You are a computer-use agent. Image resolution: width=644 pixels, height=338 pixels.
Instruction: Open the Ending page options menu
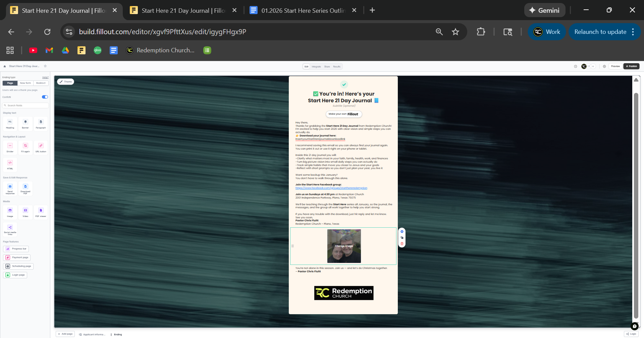click(111, 334)
